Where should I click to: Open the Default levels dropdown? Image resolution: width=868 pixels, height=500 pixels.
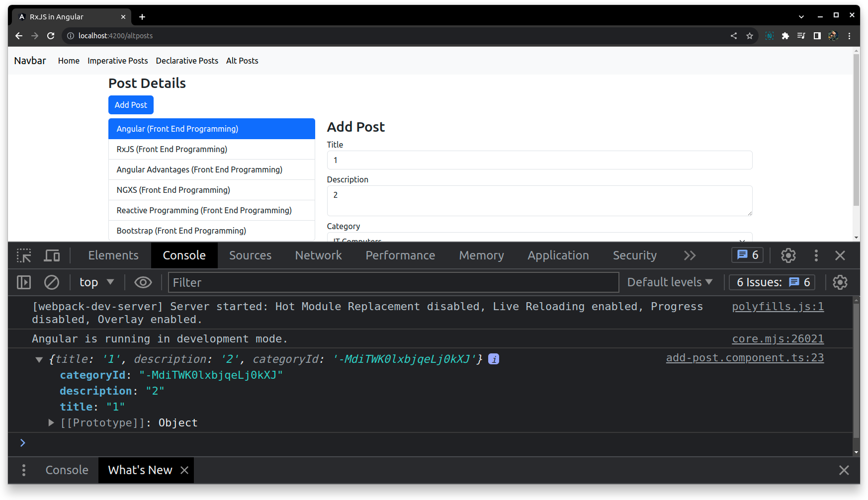tap(669, 282)
